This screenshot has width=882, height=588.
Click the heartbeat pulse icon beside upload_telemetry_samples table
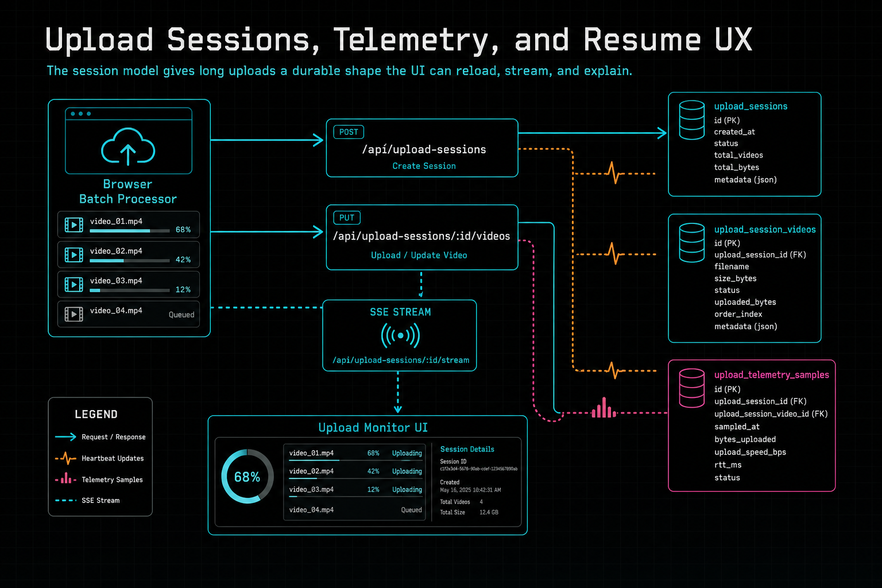point(614,370)
